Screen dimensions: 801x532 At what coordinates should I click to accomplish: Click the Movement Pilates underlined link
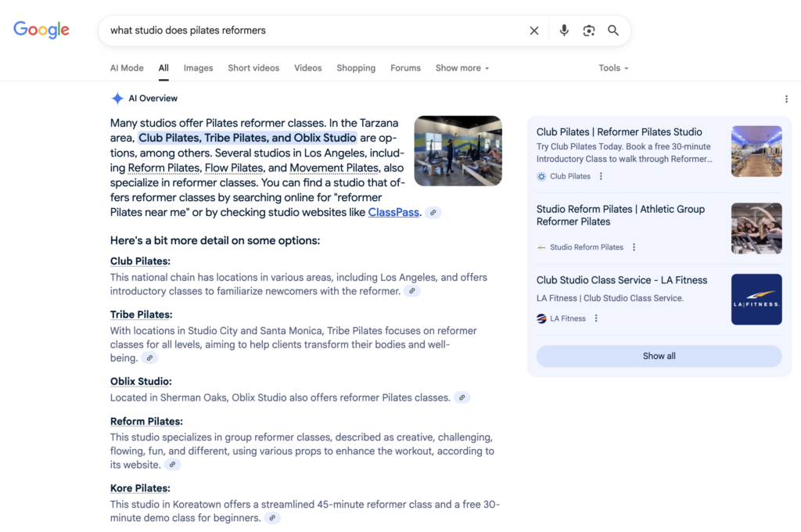pyautogui.click(x=334, y=167)
